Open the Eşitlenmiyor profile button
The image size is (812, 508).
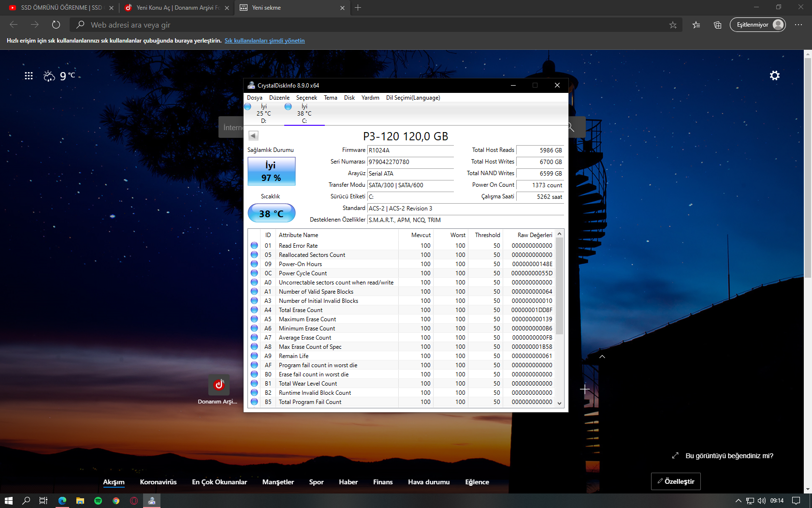[757, 25]
